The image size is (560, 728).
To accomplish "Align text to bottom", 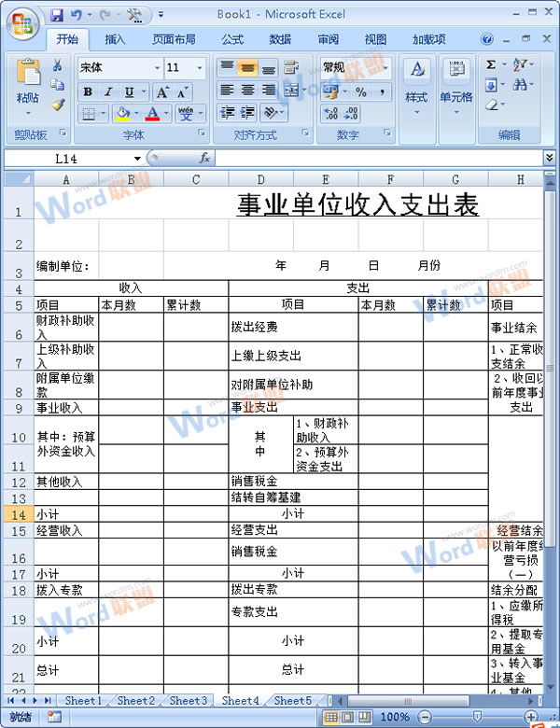I will coord(269,68).
